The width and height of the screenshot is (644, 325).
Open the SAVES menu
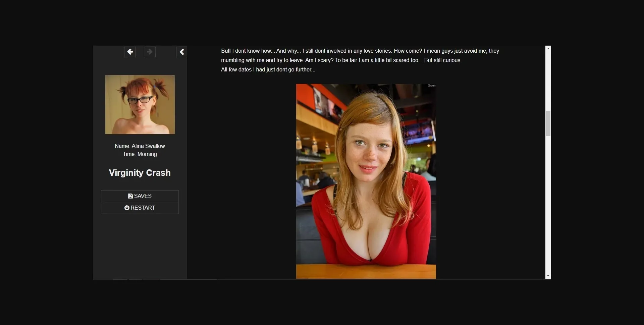tap(140, 196)
